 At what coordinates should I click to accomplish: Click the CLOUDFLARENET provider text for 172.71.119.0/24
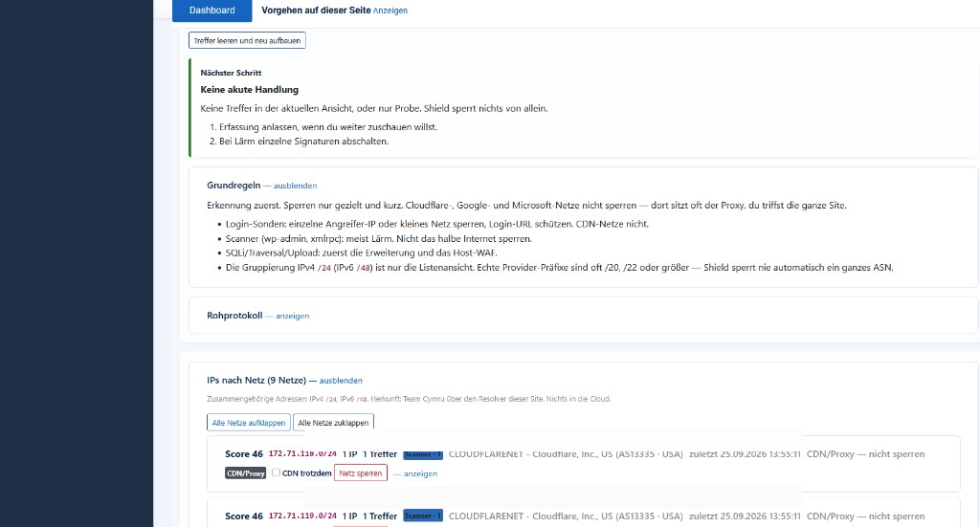click(566, 516)
